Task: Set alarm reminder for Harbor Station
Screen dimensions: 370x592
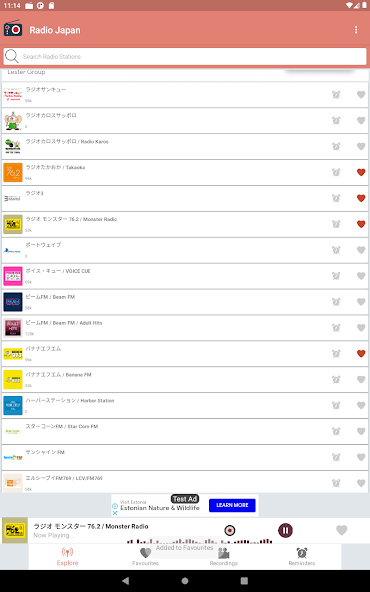Action: tap(336, 405)
